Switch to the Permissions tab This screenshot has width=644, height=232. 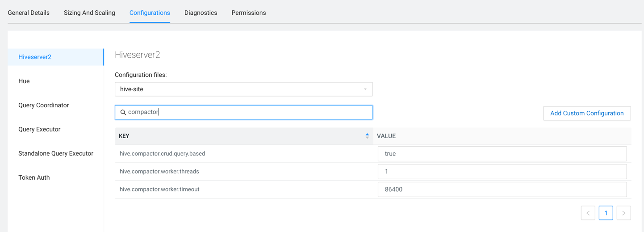pos(248,13)
